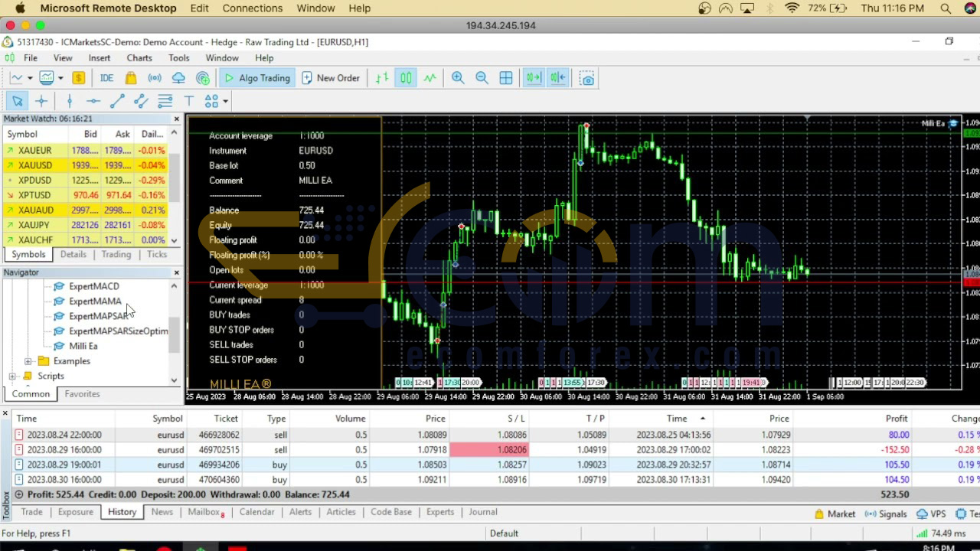
Task: Open the IDE MetaEditor button
Action: (106, 78)
